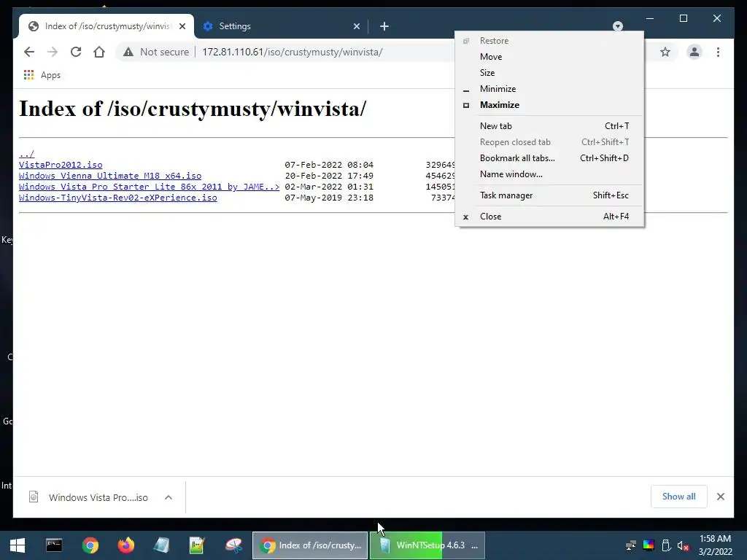Click the network tray icon
This screenshot has height=560, width=747.
click(x=631, y=545)
